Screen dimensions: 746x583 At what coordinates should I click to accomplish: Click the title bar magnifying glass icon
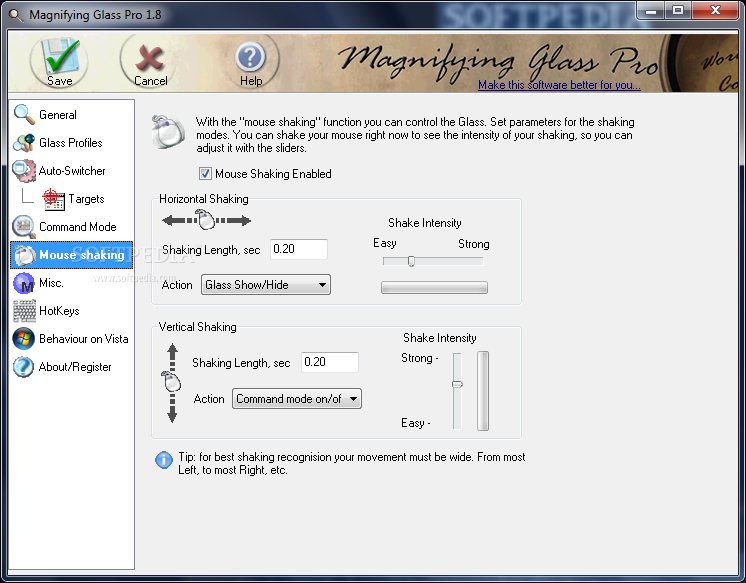(16, 16)
